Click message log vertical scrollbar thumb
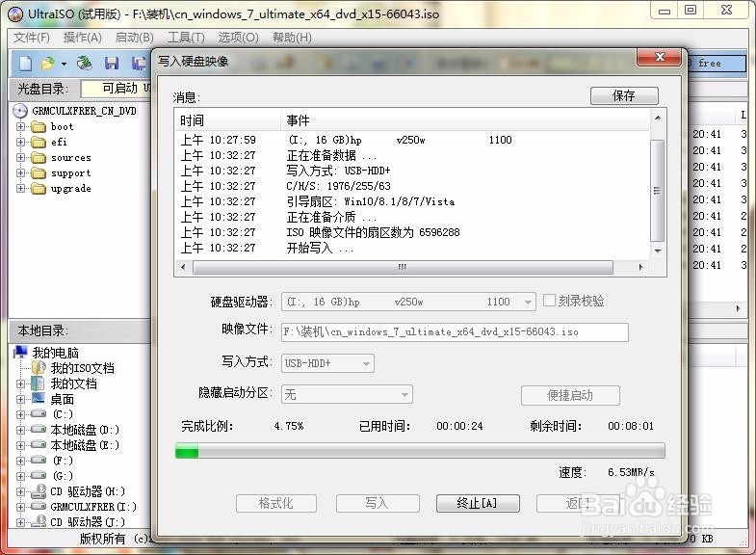The image size is (756, 555). click(657, 191)
